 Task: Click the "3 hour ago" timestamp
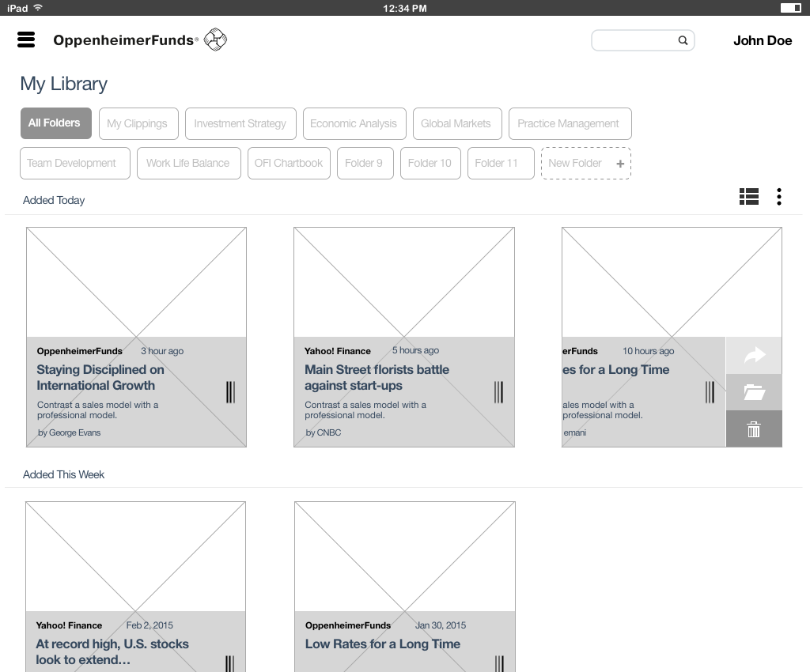(x=162, y=351)
